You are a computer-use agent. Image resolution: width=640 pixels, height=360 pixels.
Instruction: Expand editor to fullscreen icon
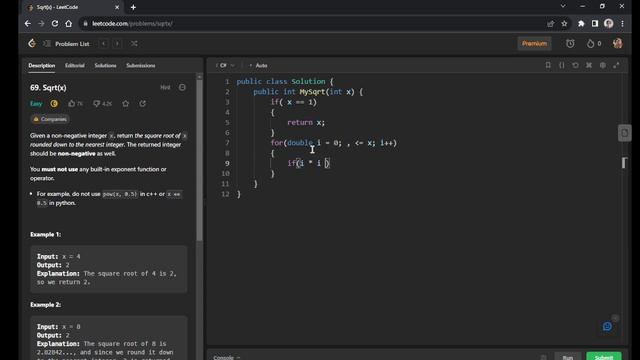(x=616, y=65)
